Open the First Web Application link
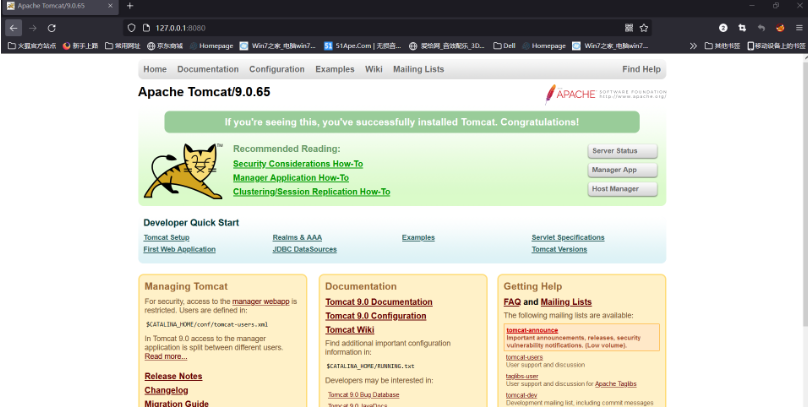The width and height of the screenshot is (808, 407). 179,249
